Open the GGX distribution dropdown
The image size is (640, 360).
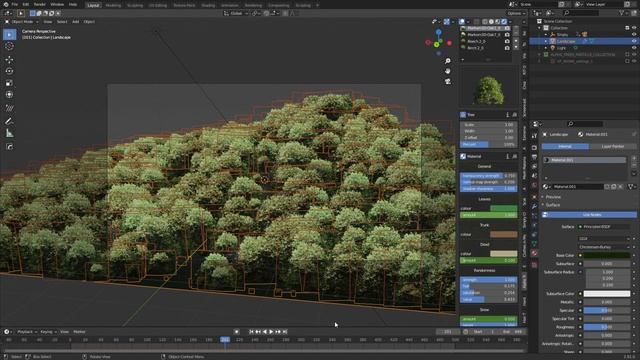pos(604,239)
